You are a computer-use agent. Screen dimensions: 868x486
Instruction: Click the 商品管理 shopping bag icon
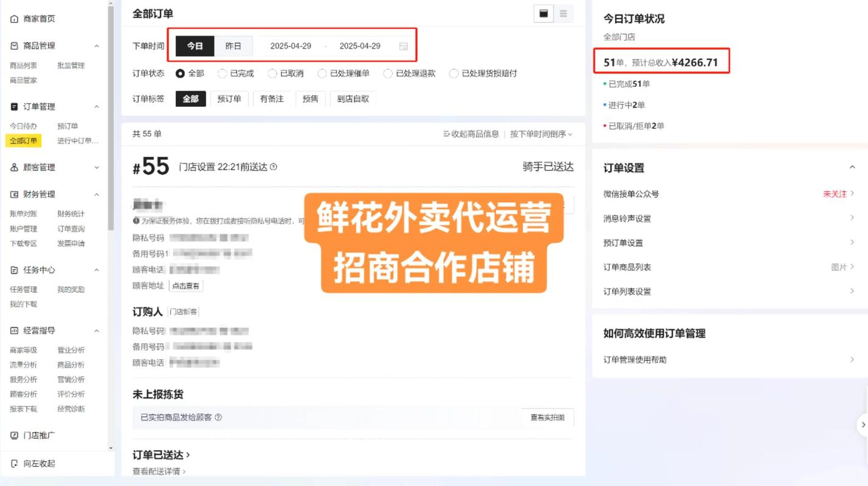click(14, 46)
